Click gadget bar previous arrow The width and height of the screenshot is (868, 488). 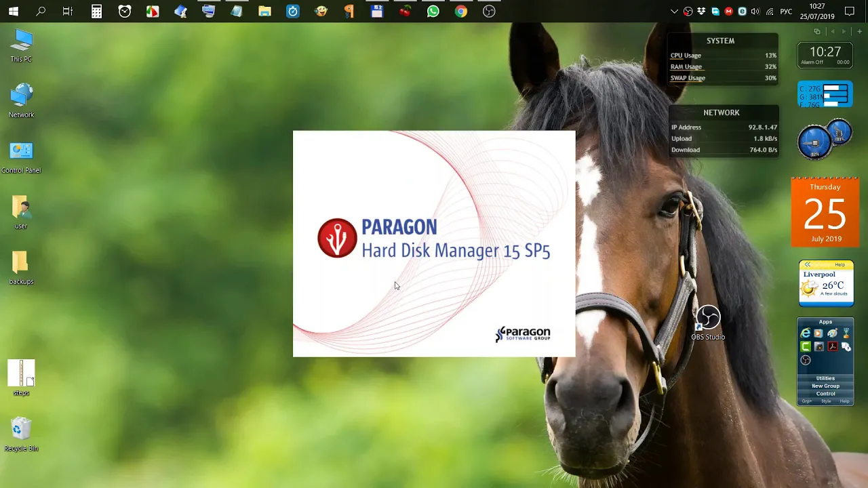(x=833, y=31)
